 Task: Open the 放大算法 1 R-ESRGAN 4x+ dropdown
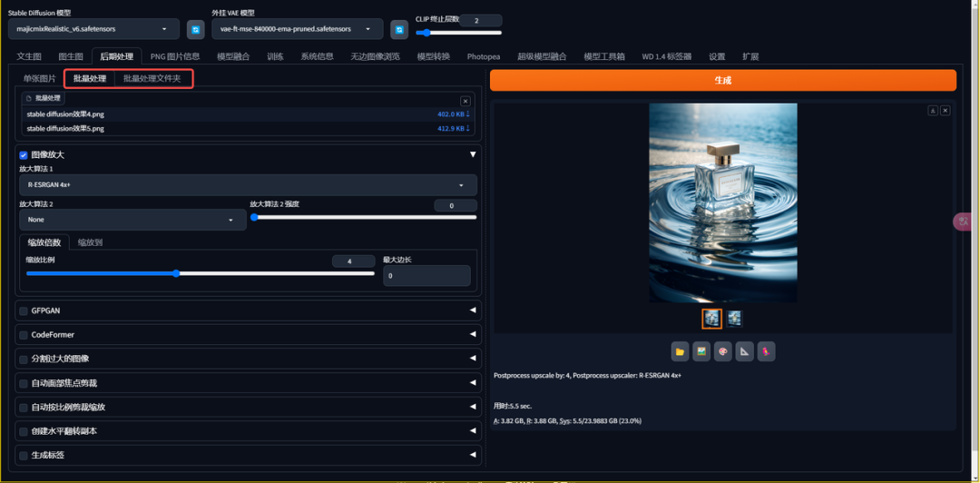pos(248,185)
